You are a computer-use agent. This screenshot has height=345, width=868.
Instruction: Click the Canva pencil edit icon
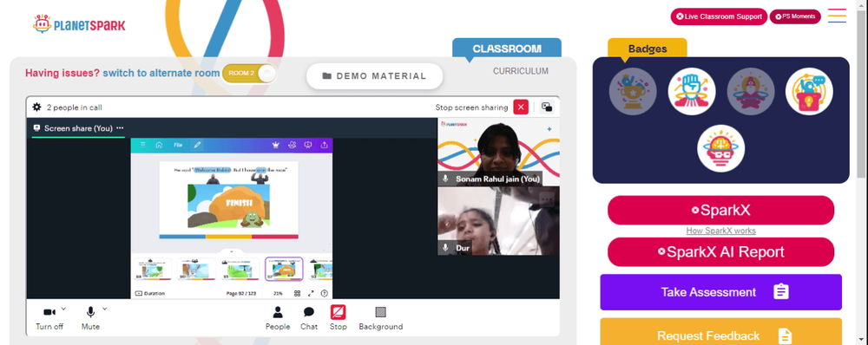[197, 145]
